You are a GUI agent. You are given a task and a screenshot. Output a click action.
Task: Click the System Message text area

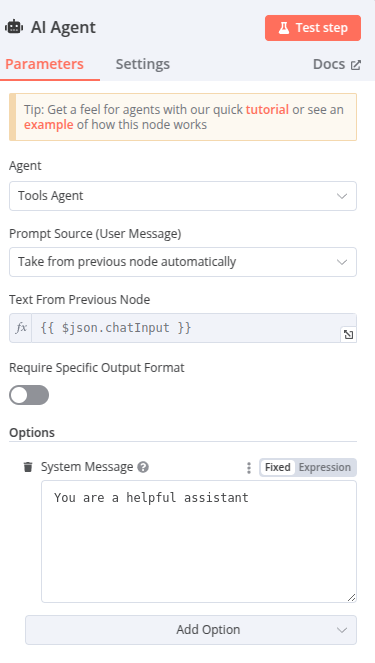pos(199,542)
